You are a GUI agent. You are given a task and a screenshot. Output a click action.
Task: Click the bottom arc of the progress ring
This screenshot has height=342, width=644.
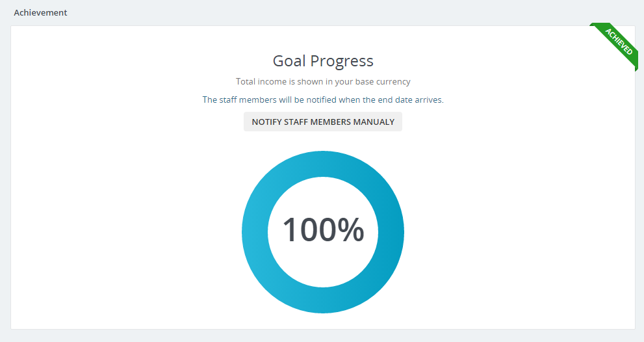[323, 300]
